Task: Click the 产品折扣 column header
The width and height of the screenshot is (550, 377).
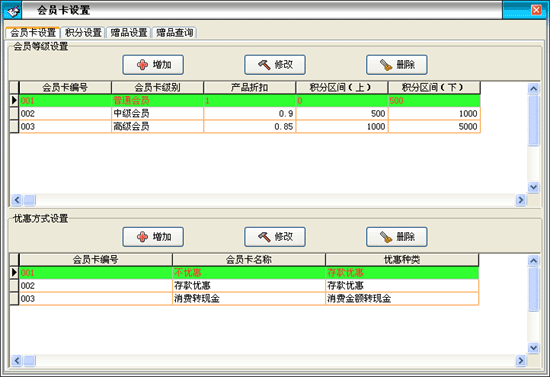Action: pos(249,87)
